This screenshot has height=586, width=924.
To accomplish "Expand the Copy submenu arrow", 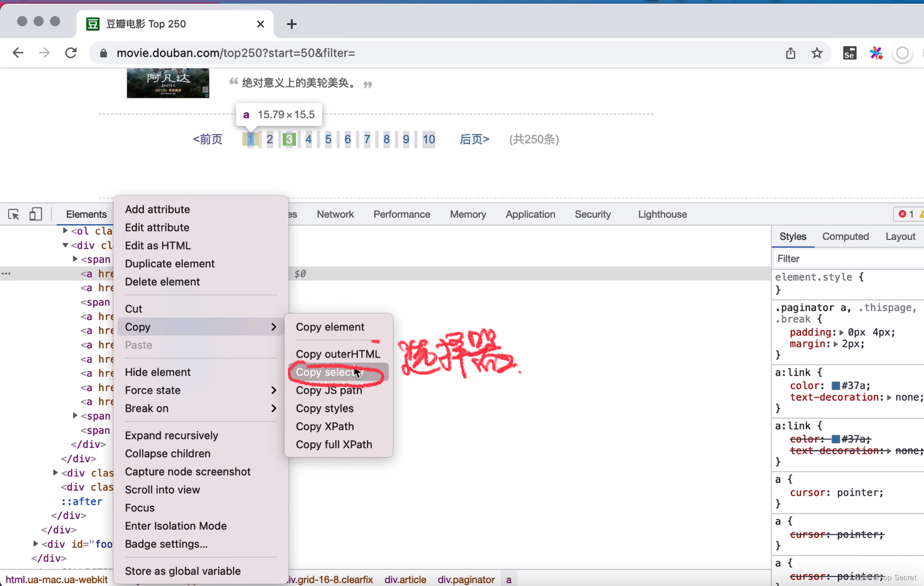I will (x=274, y=327).
